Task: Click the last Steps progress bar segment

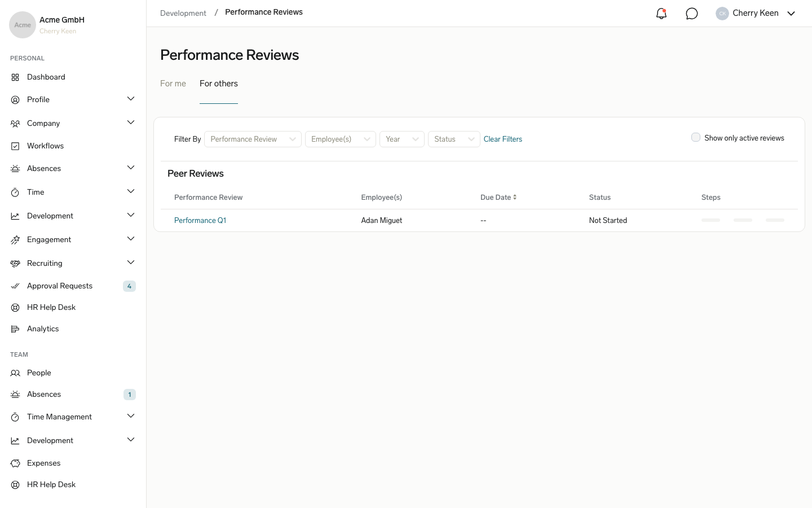Action: (775, 220)
